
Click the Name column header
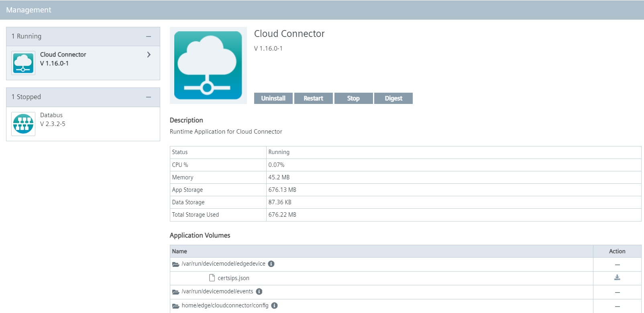click(x=179, y=251)
